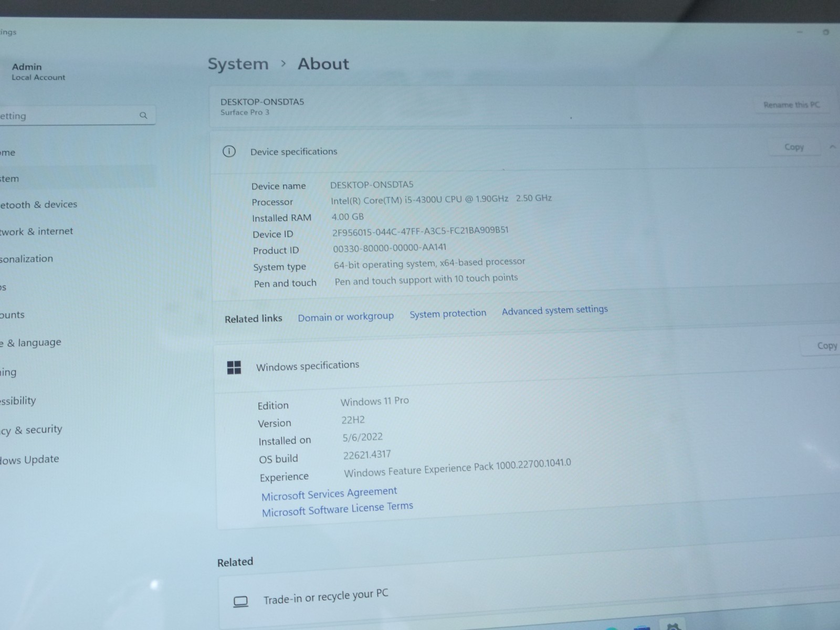Click the Surface Pro 3 model label

point(245,112)
